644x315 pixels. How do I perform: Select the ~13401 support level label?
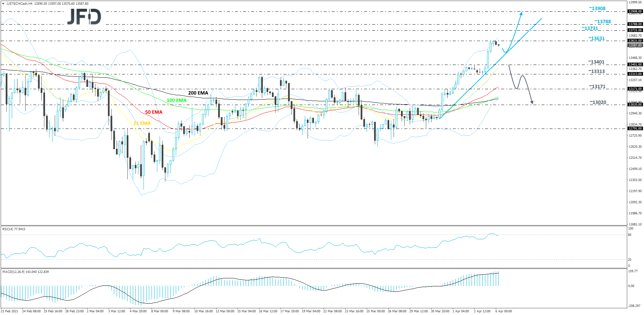point(596,62)
